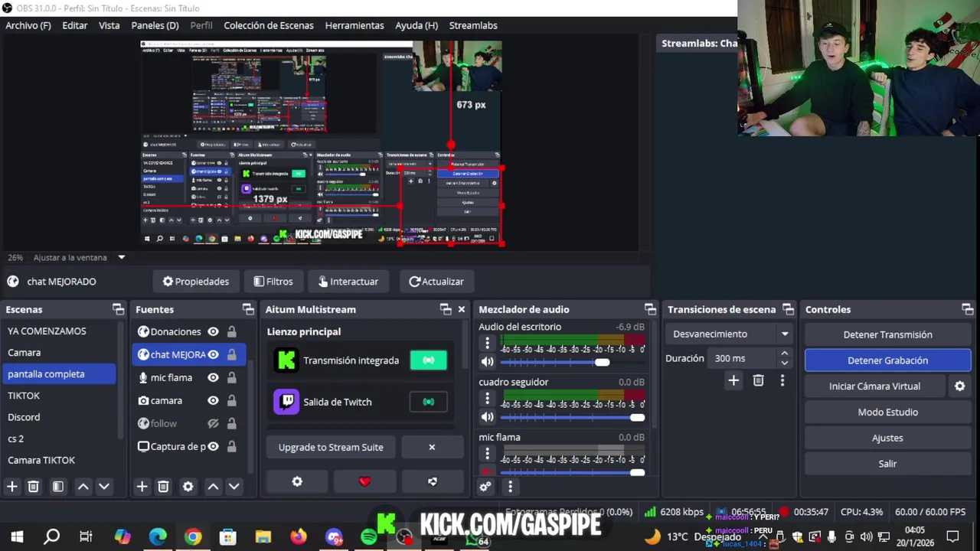Remove selected source with trash icon
980x551 pixels.
163,487
